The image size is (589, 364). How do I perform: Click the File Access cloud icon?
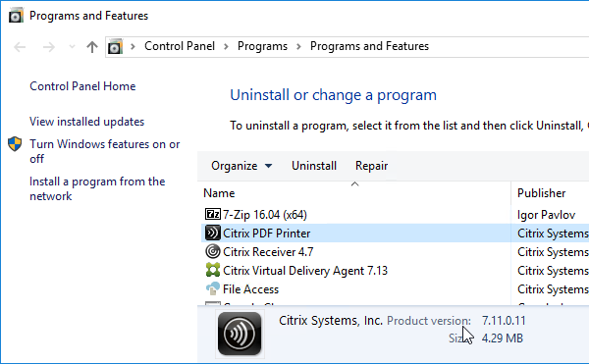tap(213, 288)
